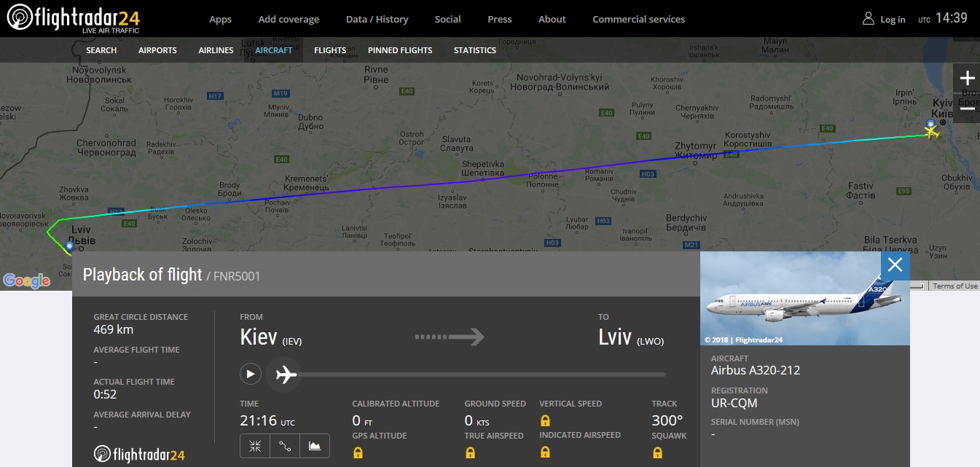Click the lock icon under Indicated Airspeed
980x467 pixels.
pos(545,452)
